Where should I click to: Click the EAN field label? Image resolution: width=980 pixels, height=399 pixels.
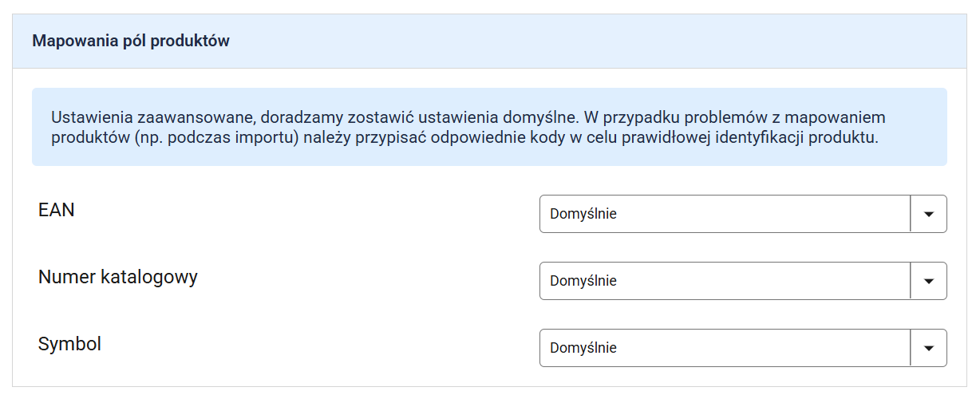tap(57, 211)
